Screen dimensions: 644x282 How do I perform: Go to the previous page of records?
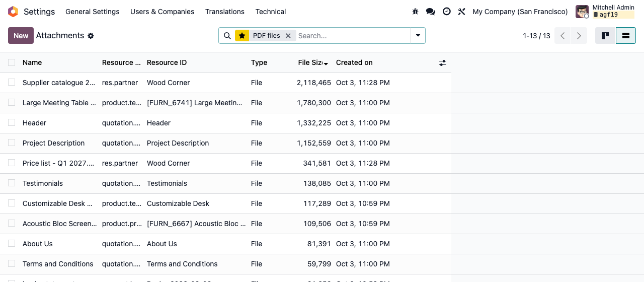pyautogui.click(x=562, y=36)
